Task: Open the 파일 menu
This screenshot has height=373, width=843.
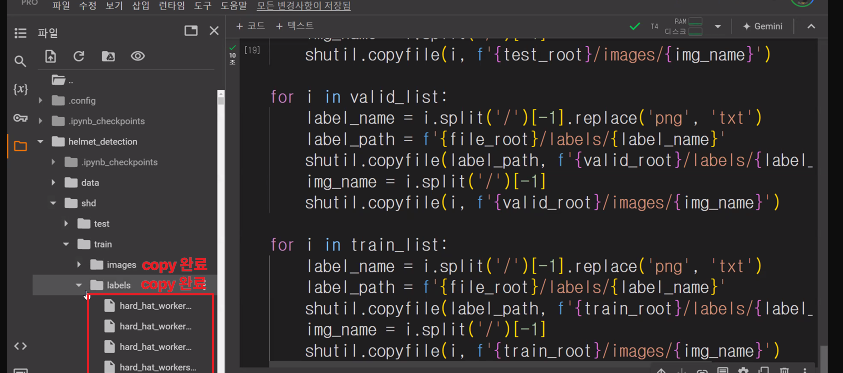Action: pos(61,6)
